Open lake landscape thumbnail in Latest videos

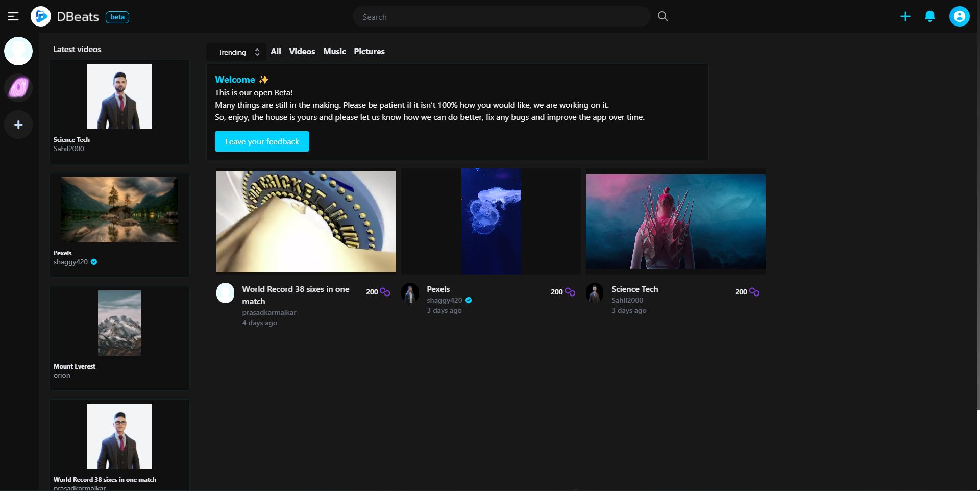tap(119, 210)
